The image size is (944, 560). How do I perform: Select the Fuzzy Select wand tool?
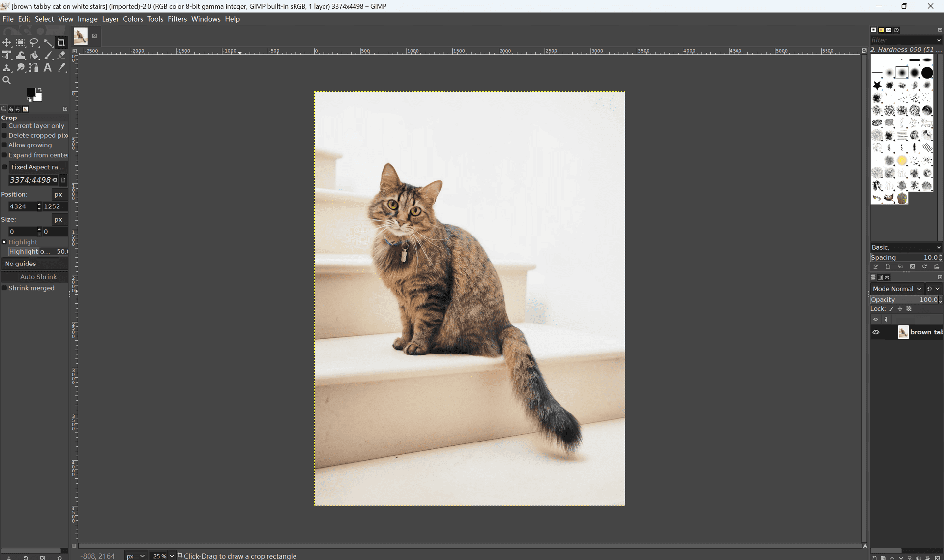[48, 43]
